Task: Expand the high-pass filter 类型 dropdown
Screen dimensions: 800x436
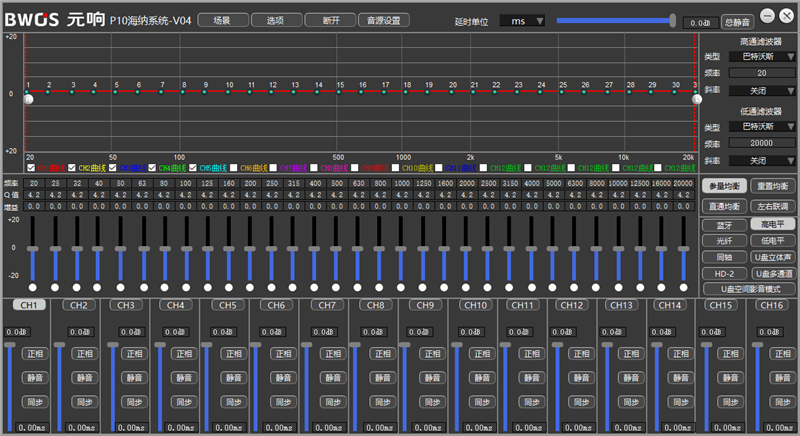Action: [762, 57]
